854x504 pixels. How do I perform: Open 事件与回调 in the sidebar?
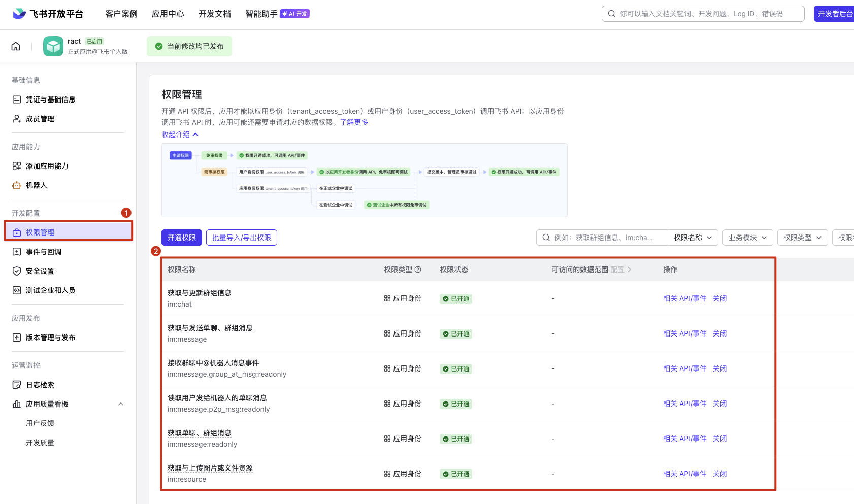coord(44,252)
